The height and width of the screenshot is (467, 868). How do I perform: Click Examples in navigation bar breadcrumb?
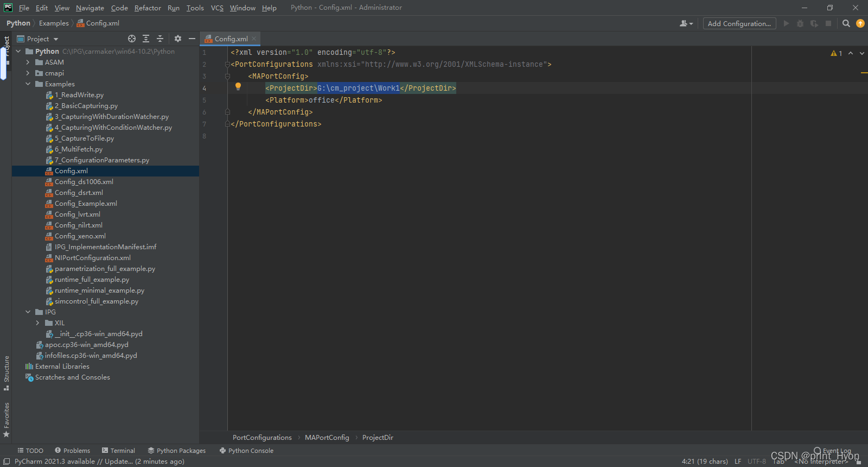[54, 23]
